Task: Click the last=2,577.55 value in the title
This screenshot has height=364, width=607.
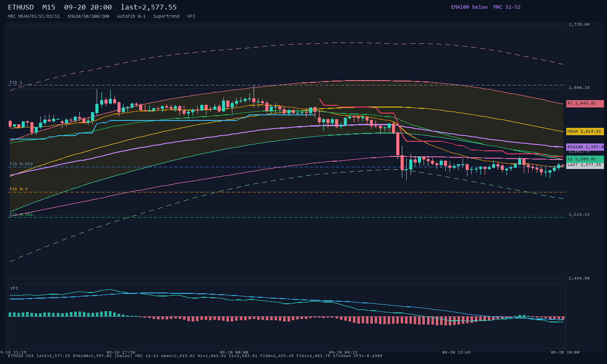Action: [x=149, y=7]
